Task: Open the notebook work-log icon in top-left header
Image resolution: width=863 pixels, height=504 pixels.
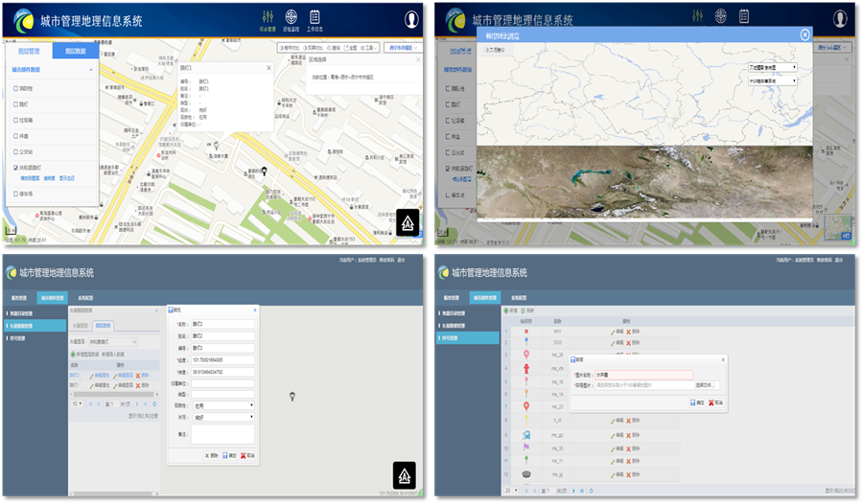Action: [315, 20]
